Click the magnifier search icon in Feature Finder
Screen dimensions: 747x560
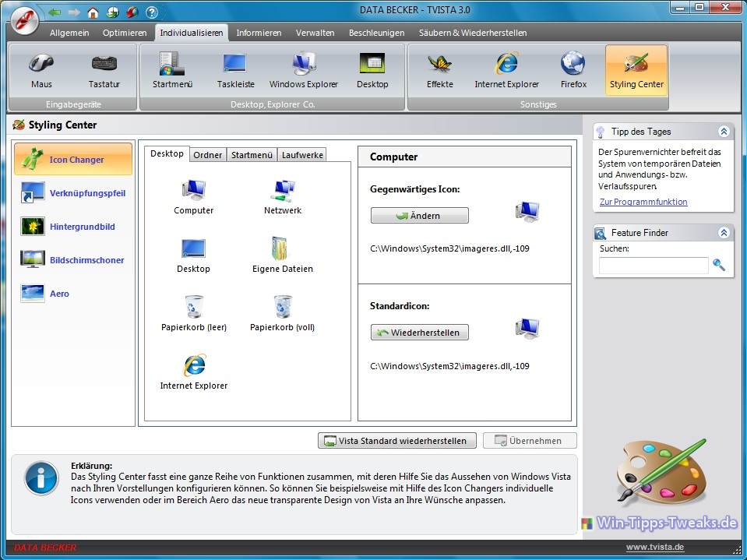tap(719, 265)
